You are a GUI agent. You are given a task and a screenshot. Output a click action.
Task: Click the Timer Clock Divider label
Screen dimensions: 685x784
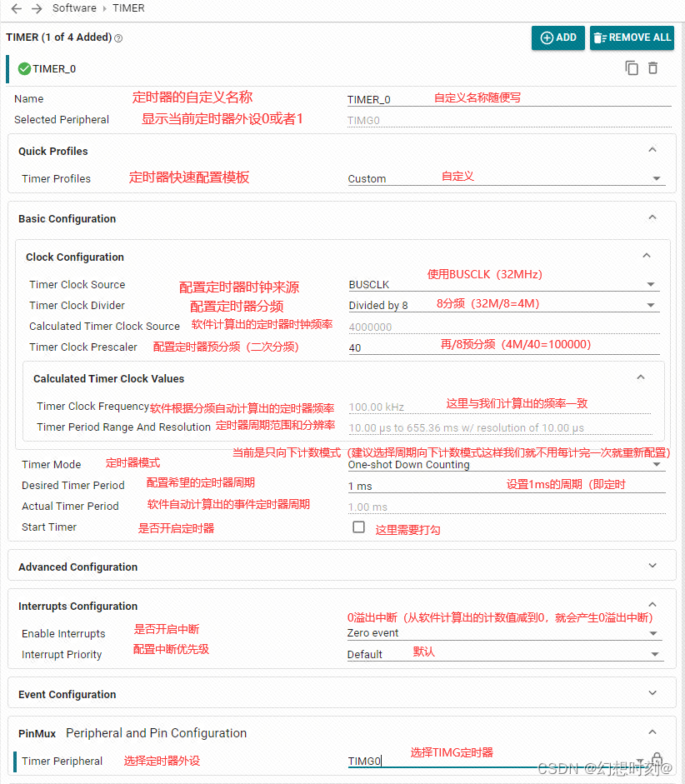tap(77, 306)
